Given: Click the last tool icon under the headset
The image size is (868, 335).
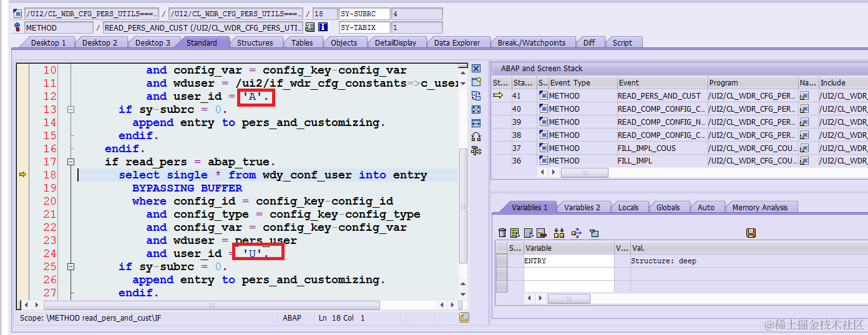Looking at the screenshot, I should click(x=476, y=150).
